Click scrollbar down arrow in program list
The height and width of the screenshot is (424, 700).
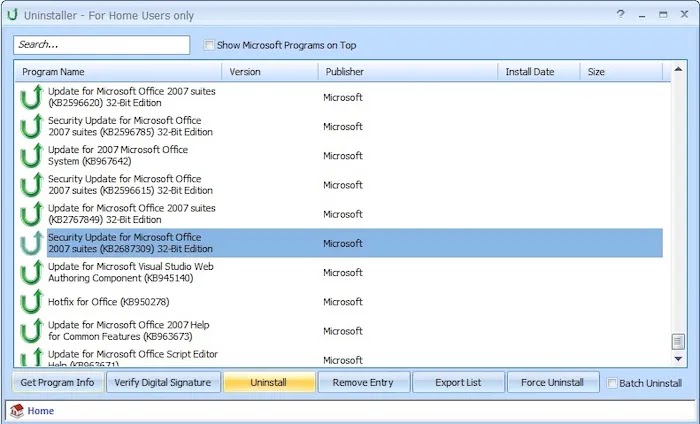coord(678,358)
